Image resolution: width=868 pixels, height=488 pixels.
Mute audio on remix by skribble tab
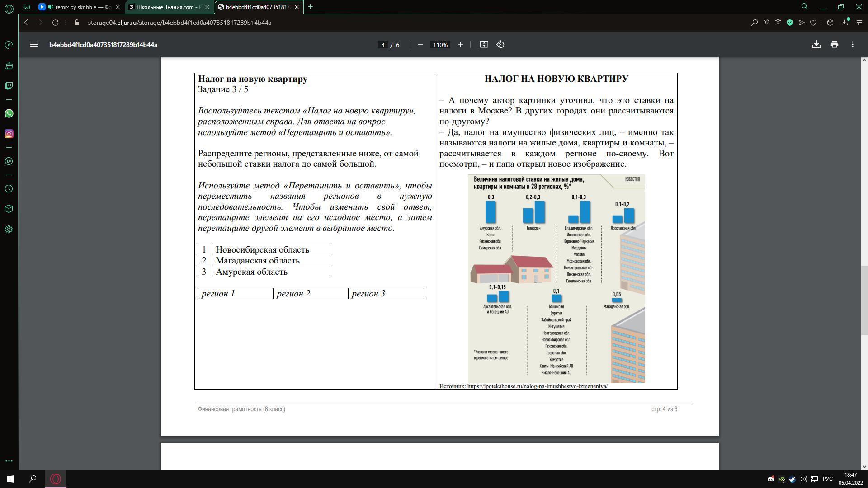50,7
